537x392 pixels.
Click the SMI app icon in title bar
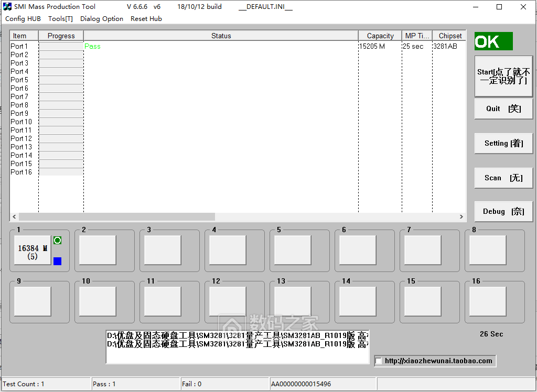coord(7,7)
